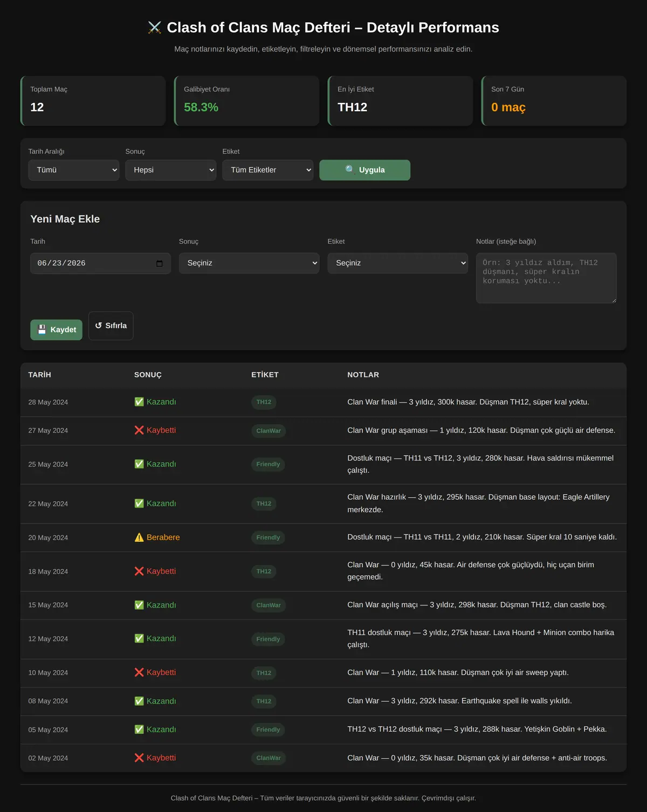Click red X icon on 02 May 2024 row
The width and height of the screenshot is (647, 812).
tap(139, 758)
